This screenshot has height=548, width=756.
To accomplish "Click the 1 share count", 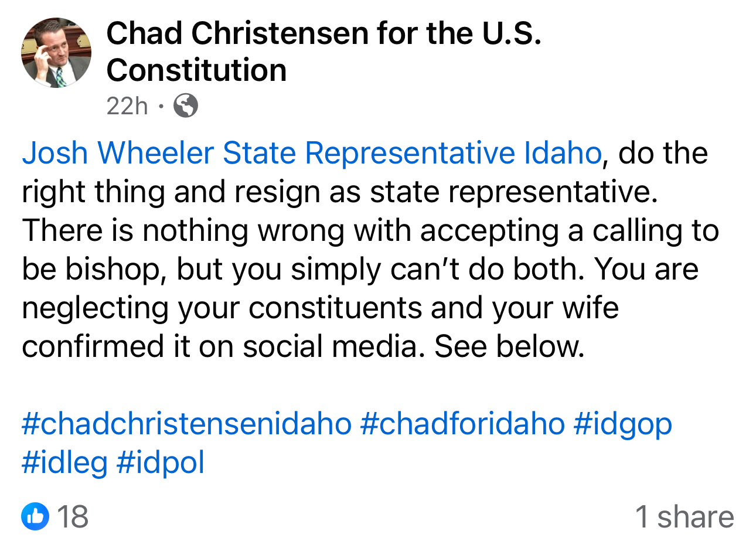I will 684,516.
